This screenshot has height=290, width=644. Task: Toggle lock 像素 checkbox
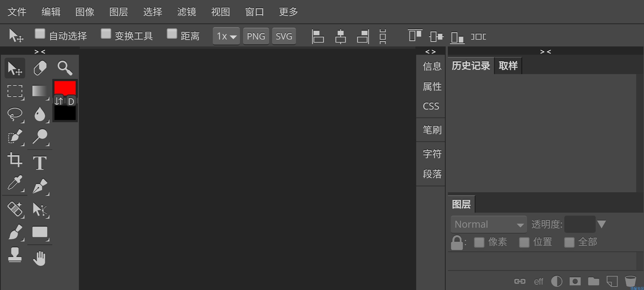point(479,242)
